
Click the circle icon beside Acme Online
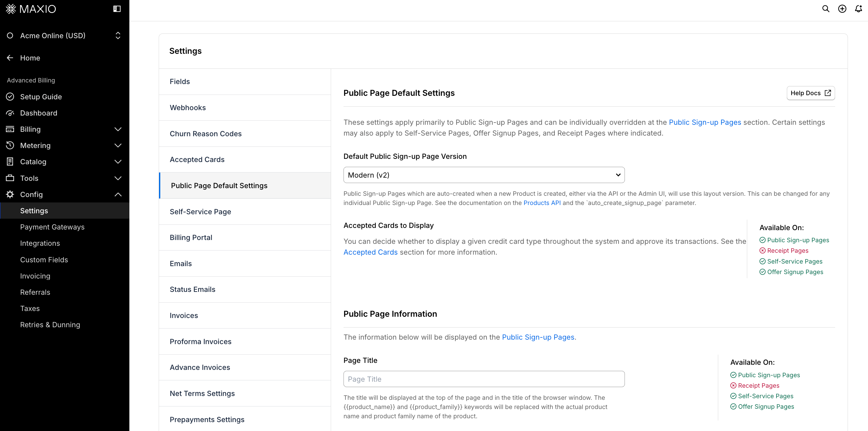point(10,35)
